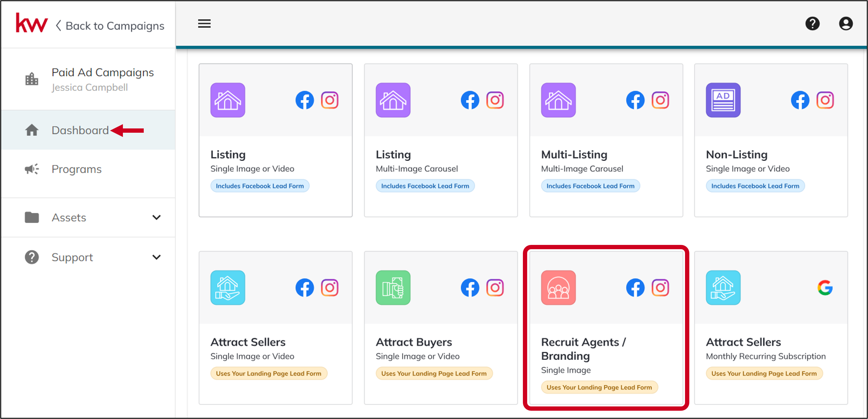This screenshot has width=868, height=419.
Task: Choose the Non-Listing card title
Action: coord(737,154)
